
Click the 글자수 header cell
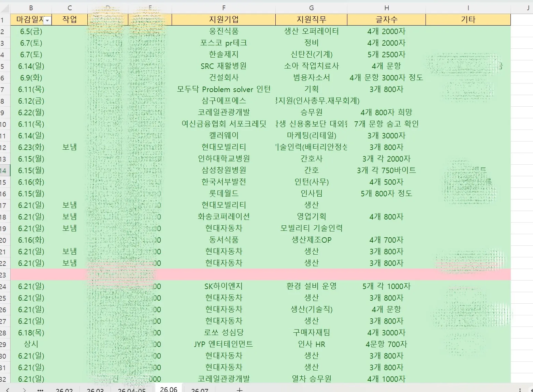pyautogui.click(x=386, y=19)
